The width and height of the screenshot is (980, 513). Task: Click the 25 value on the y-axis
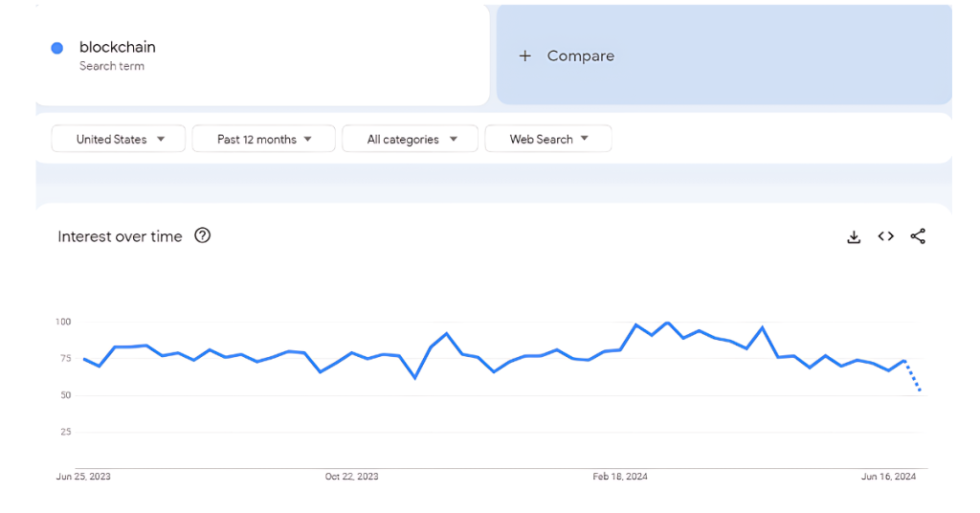65,432
